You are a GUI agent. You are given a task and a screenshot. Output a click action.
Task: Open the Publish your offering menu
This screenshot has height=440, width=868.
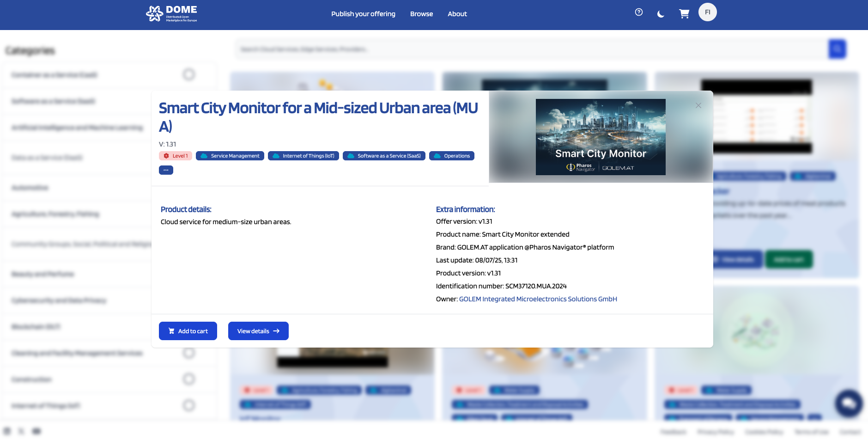tap(363, 14)
